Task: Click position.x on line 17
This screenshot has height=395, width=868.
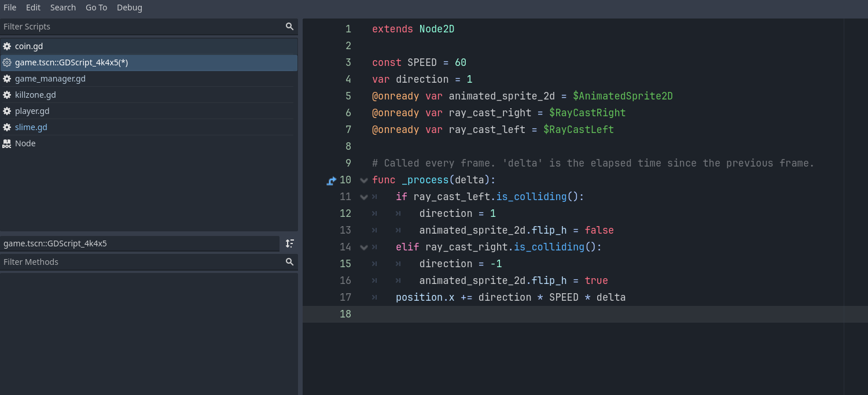Action: tap(425, 297)
